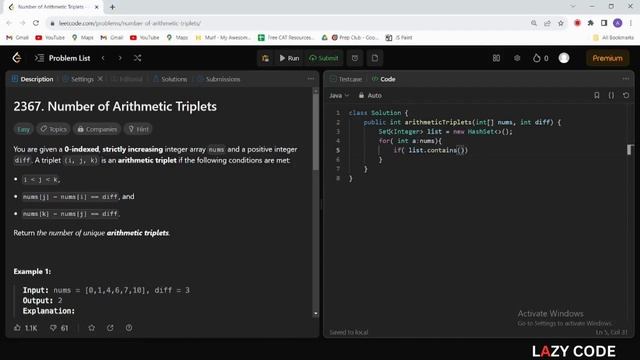Image resolution: width=640 pixels, height=360 pixels.
Task: Click the browser zoom magnifier icon
Action: [534, 23]
